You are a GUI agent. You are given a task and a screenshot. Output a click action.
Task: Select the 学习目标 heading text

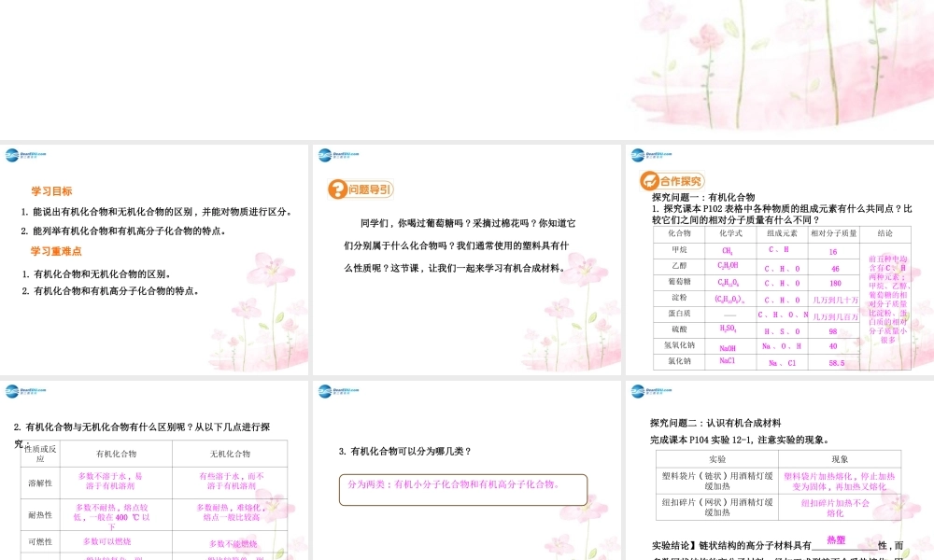pos(51,191)
